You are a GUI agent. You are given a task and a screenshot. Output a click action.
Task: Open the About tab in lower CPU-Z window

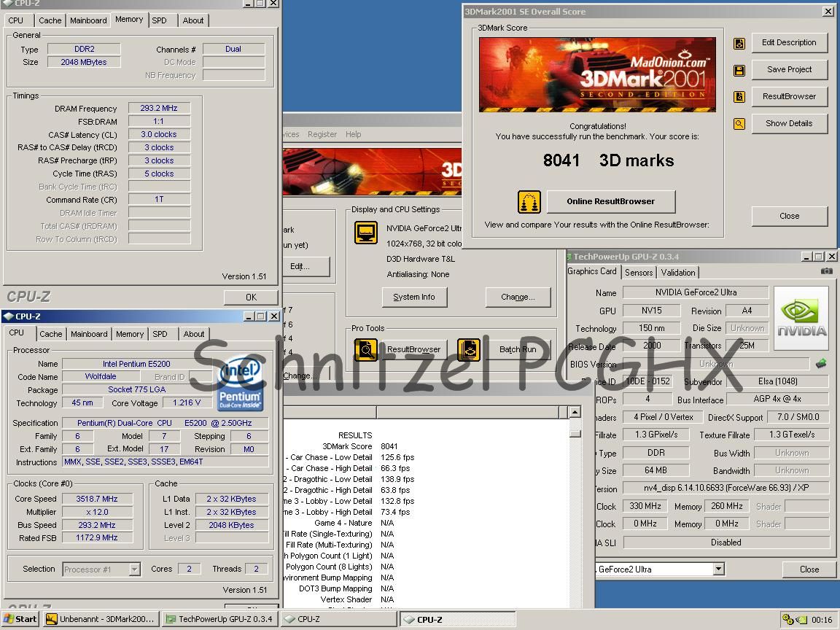point(194,334)
